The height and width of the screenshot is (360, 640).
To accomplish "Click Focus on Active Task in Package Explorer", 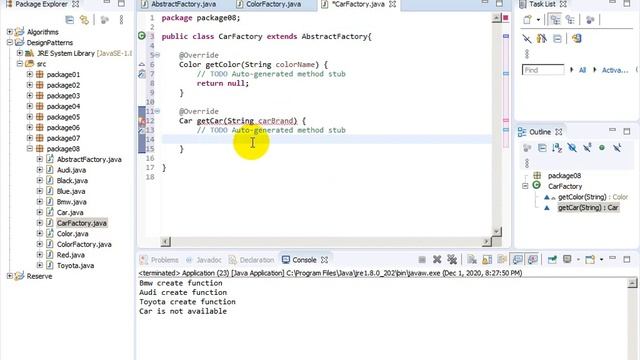I will pos(104,20).
